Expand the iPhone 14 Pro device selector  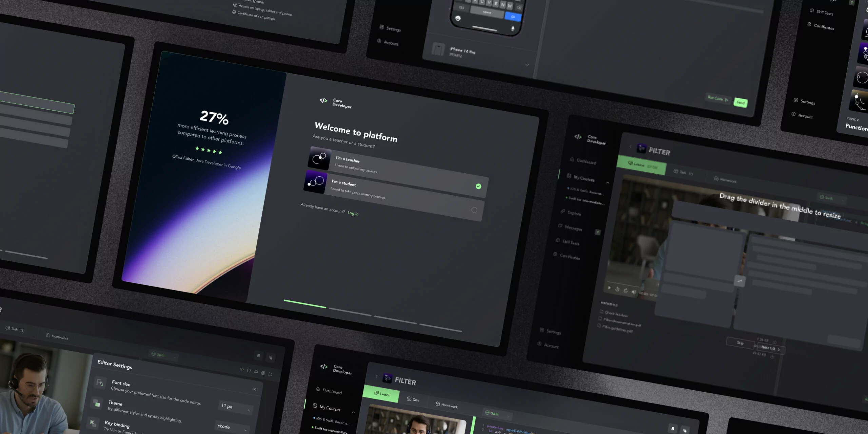click(527, 65)
